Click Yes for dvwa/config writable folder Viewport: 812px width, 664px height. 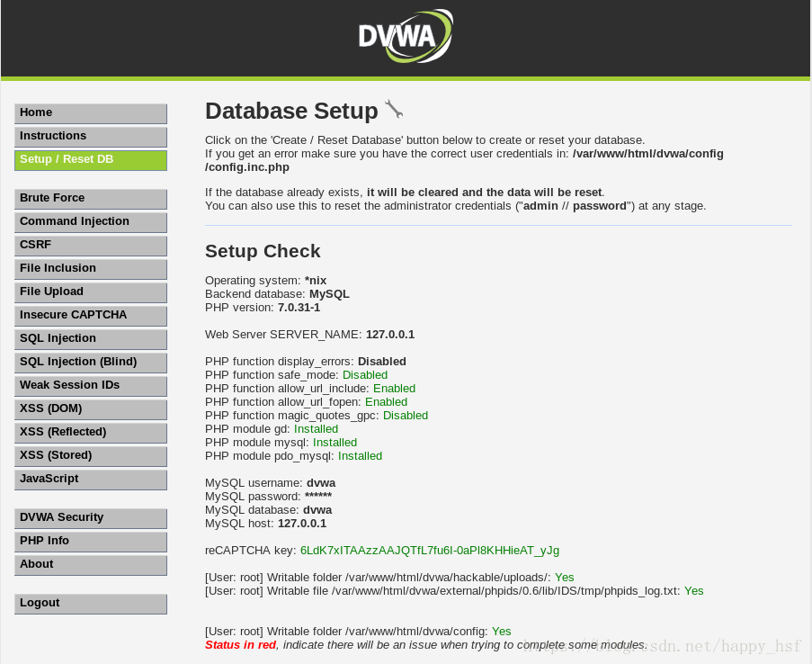pyautogui.click(x=501, y=632)
